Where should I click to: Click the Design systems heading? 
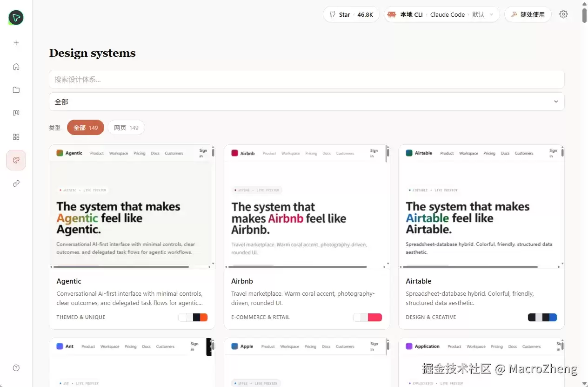tap(93, 53)
